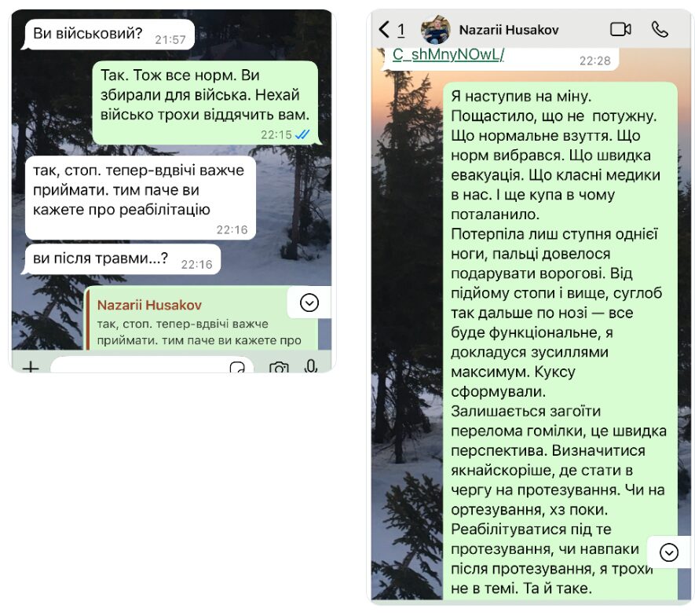Tap the long message 'Я наступив на міну'
This screenshot has width=695, height=616.
point(560,342)
